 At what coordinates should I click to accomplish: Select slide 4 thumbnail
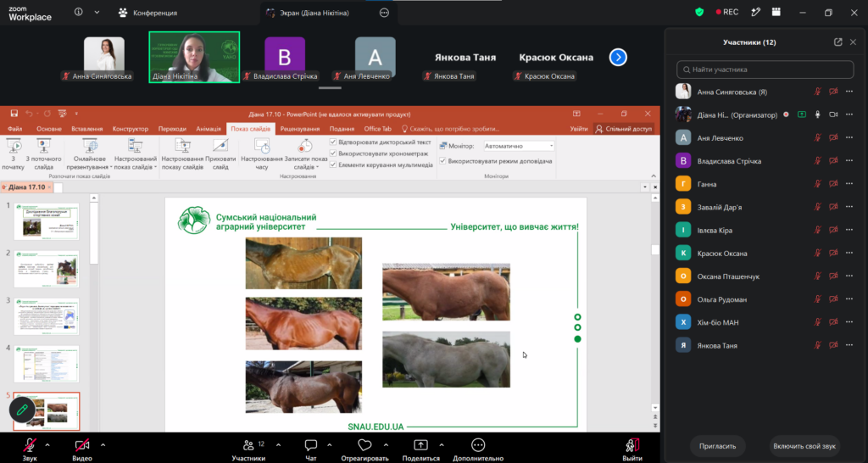coord(47,364)
